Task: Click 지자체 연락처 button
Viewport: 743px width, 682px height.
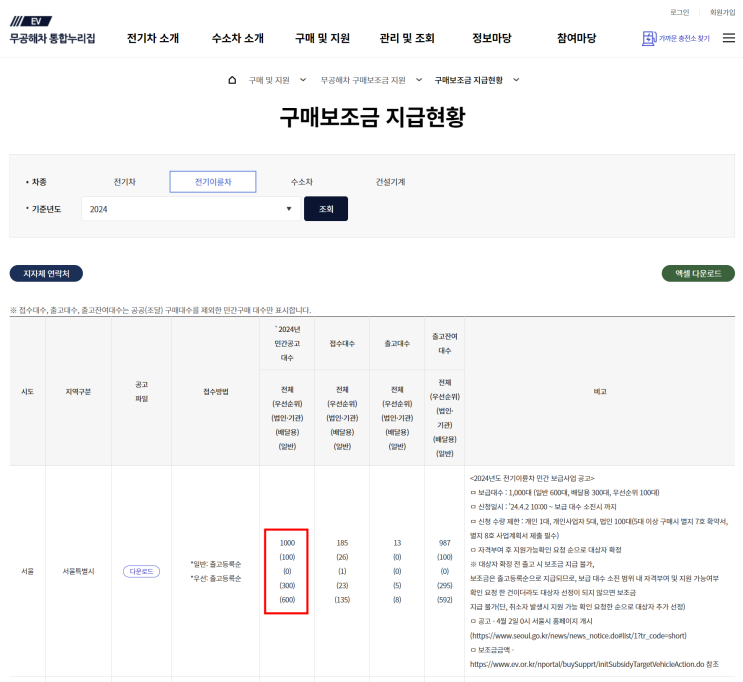Action: pos(46,273)
